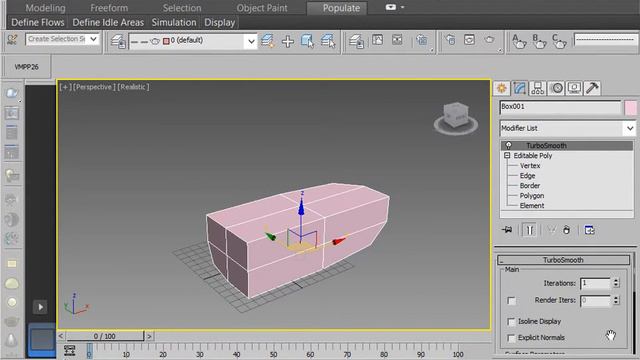Enable Explicit Normals checkbox
The height and width of the screenshot is (360, 640).
(511, 338)
